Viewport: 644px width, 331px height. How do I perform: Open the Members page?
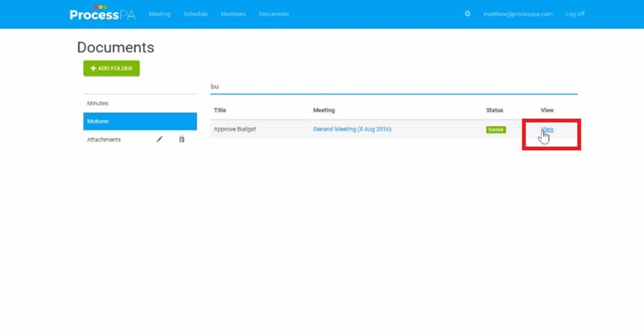pos(233,14)
